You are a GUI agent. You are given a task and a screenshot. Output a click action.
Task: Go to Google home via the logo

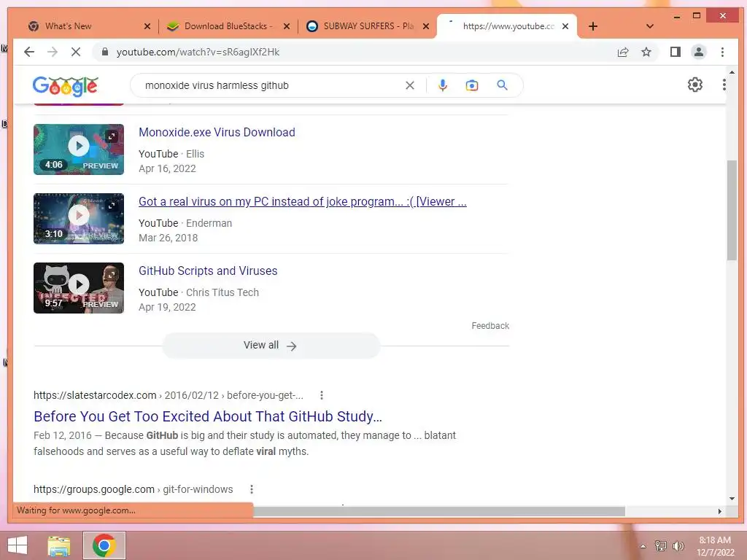pyautogui.click(x=66, y=86)
